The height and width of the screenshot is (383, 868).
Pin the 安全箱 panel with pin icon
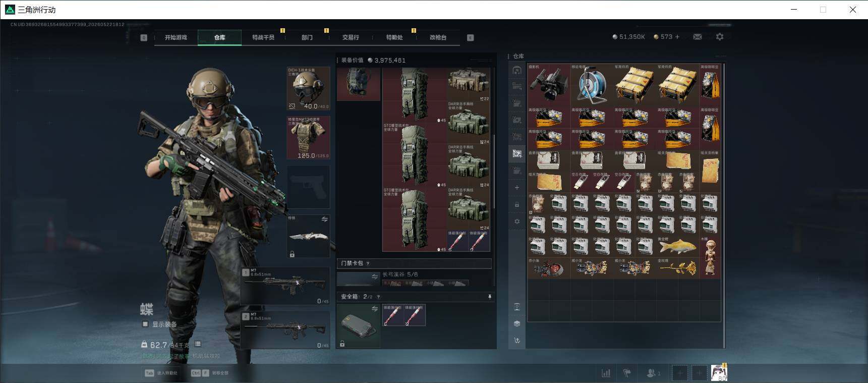489,297
